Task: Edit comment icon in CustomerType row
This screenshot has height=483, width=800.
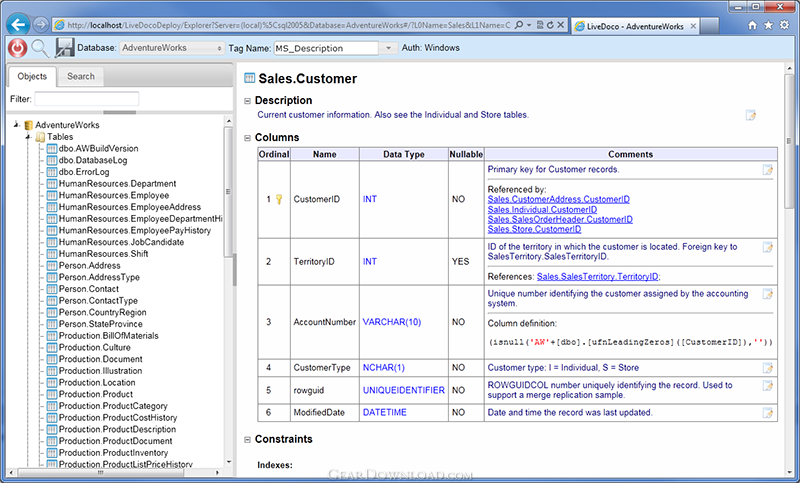Action: click(x=767, y=368)
